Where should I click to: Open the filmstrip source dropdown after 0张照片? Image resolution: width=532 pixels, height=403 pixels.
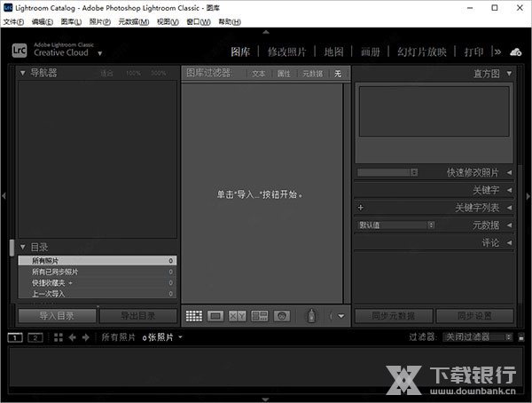tap(180, 337)
